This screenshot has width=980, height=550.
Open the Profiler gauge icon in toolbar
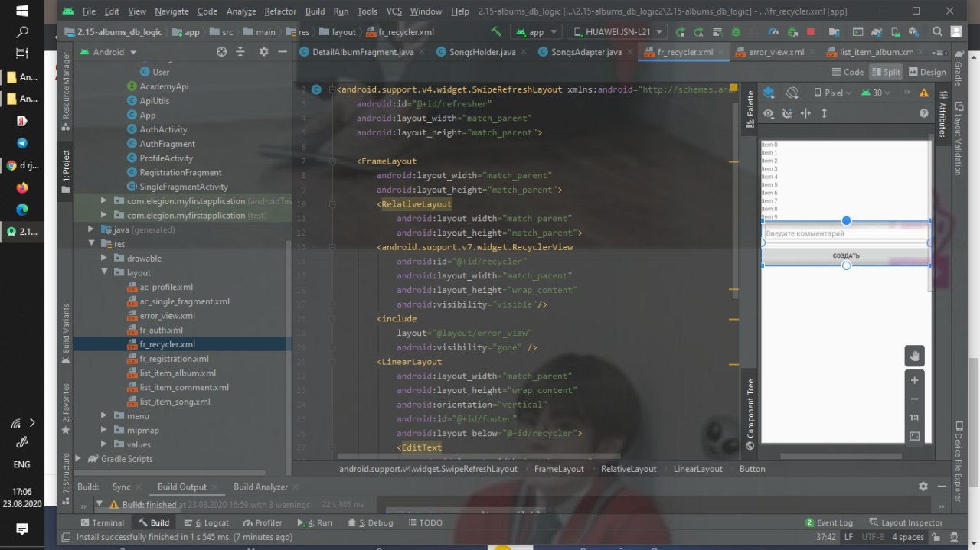773,32
